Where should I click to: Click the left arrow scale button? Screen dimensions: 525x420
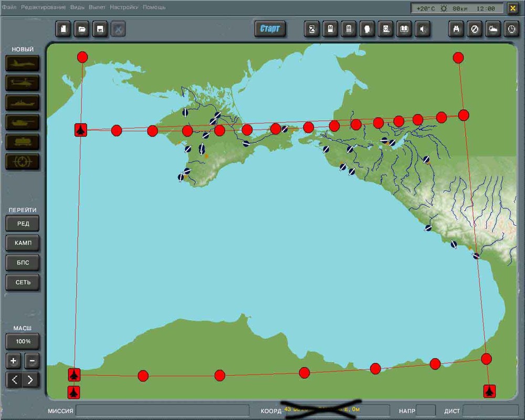point(14,380)
